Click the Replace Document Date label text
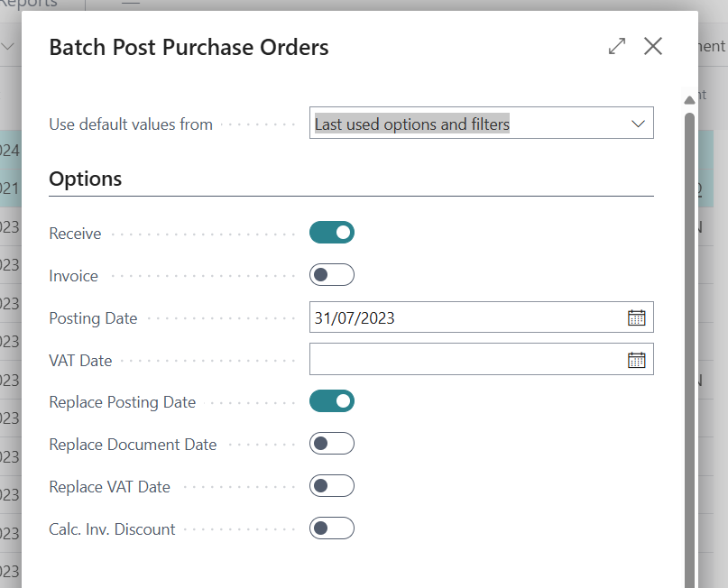This screenshot has width=728, height=588. 133,444
